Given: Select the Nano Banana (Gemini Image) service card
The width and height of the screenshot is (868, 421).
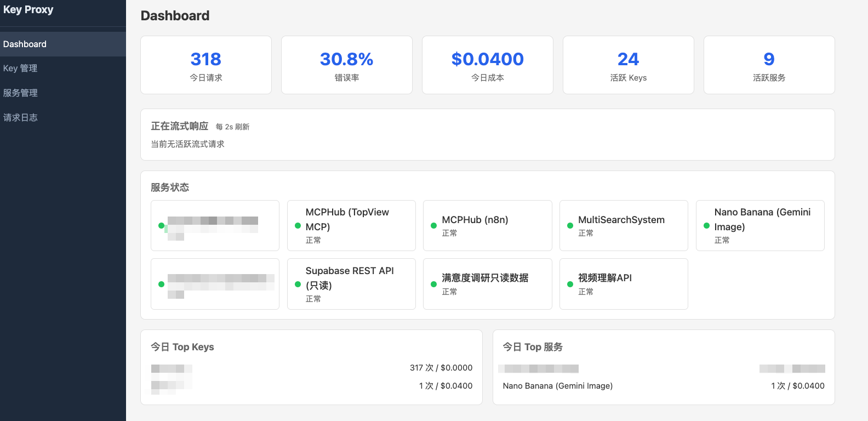Looking at the screenshot, I should click(x=760, y=225).
